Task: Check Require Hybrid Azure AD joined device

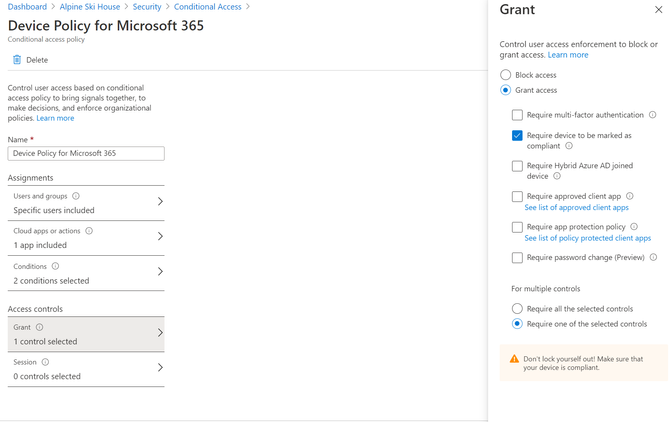Action: 517,166
